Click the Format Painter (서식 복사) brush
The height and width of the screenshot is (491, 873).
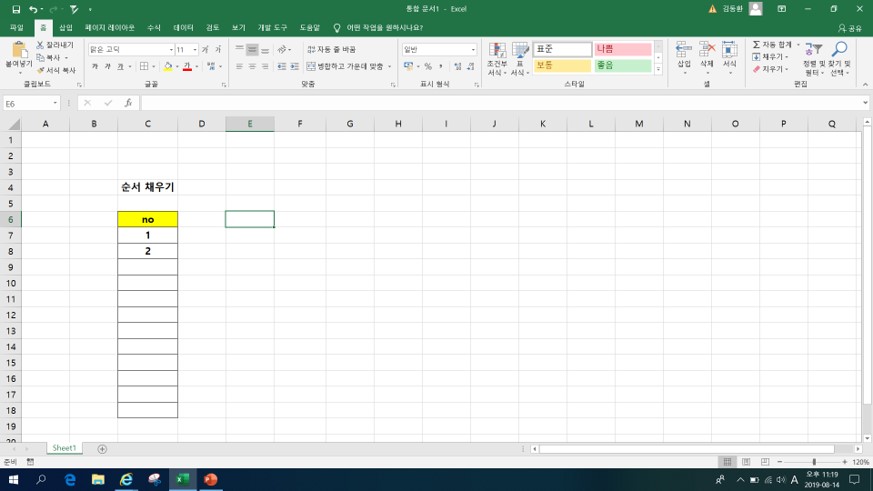pyautogui.click(x=40, y=70)
